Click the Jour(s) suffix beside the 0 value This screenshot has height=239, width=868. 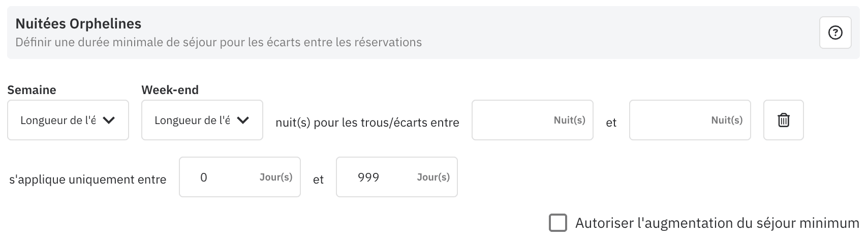pos(276,177)
